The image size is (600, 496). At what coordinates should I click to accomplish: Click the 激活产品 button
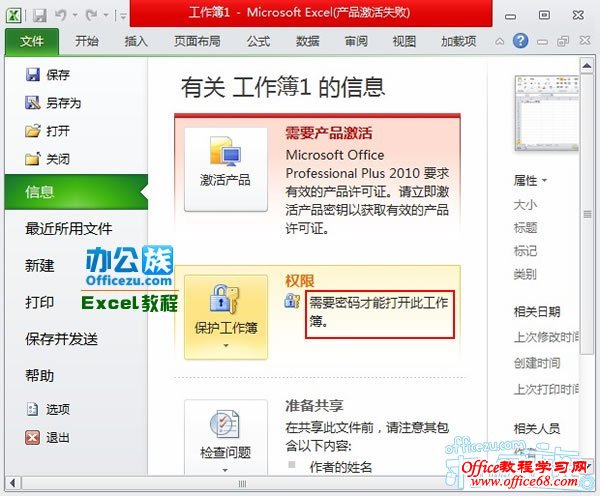[226, 170]
